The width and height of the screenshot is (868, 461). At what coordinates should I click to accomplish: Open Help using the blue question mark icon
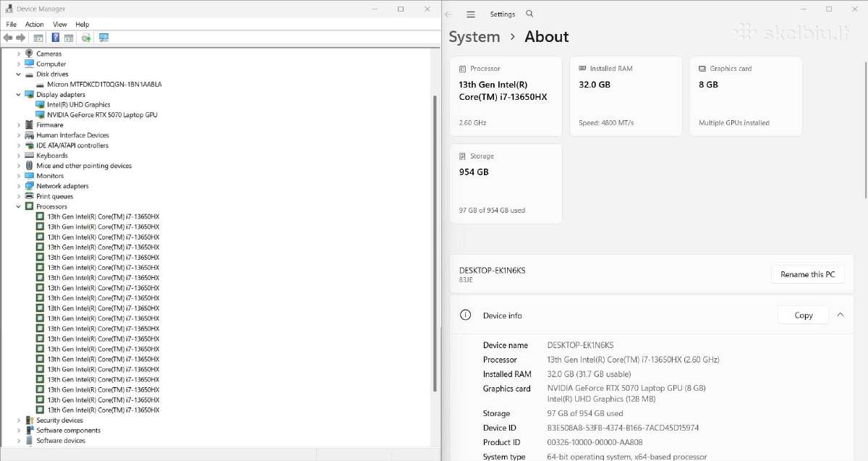55,38
